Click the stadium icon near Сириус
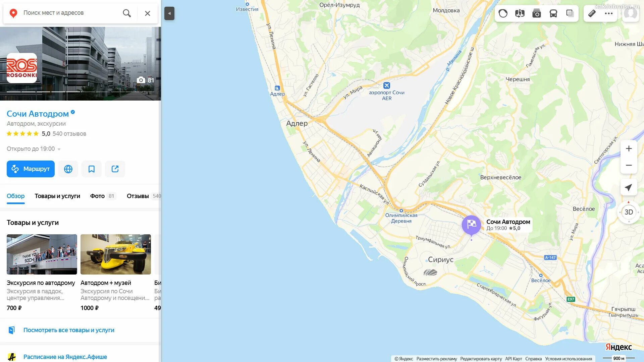 pos(430,272)
